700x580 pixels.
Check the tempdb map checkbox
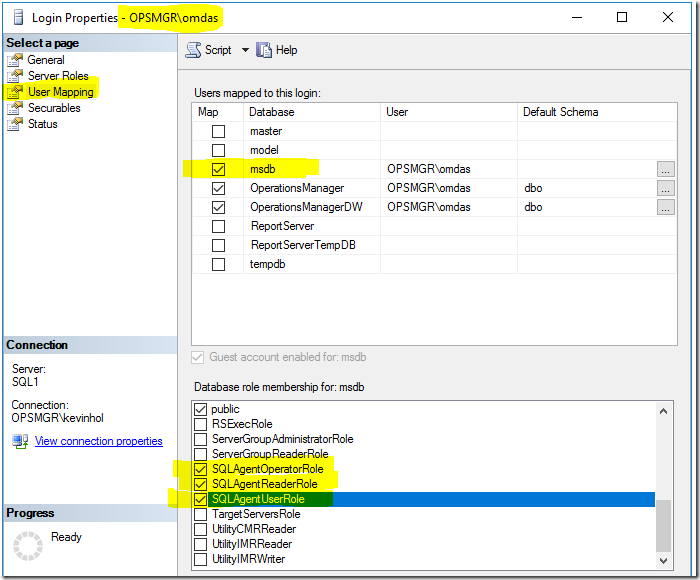coord(218,264)
